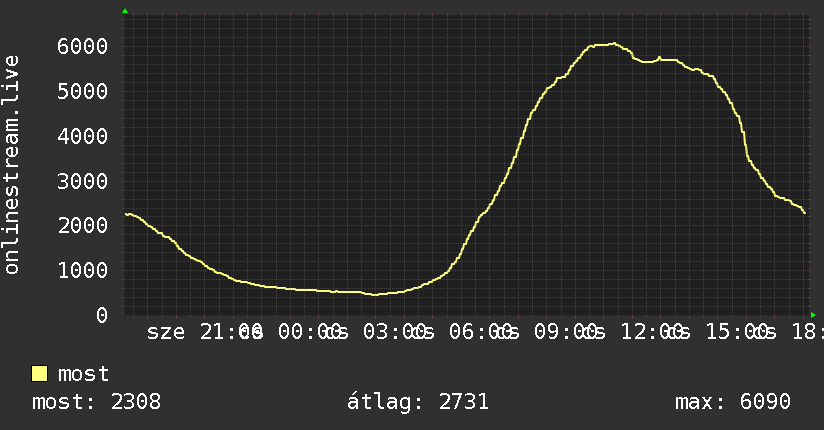Click the 2000 y-axis label

pyautogui.click(x=83, y=226)
